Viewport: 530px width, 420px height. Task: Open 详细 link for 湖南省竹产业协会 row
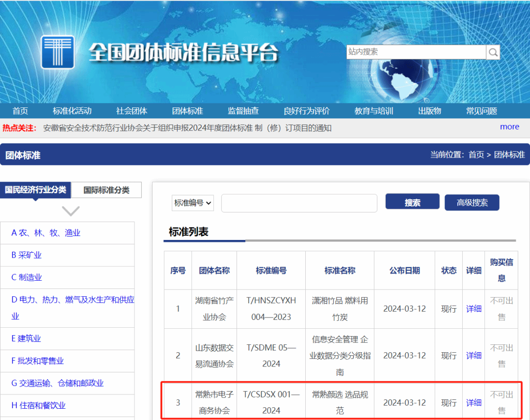click(474, 309)
